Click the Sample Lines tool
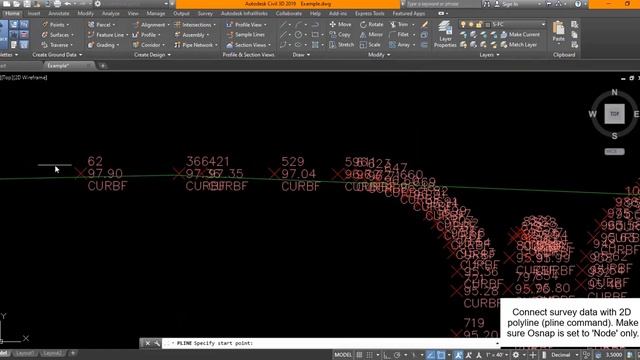 [x=245, y=35]
